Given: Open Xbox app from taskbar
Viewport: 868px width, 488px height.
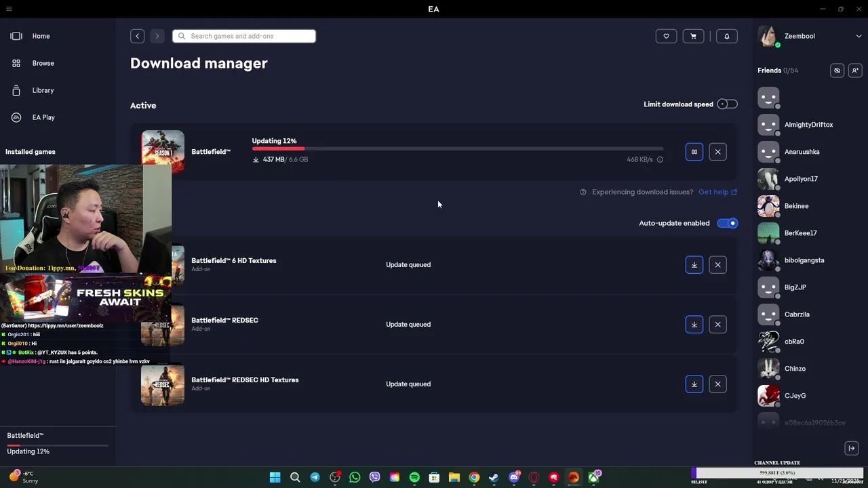Looking at the screenshot, I should 593,477.
